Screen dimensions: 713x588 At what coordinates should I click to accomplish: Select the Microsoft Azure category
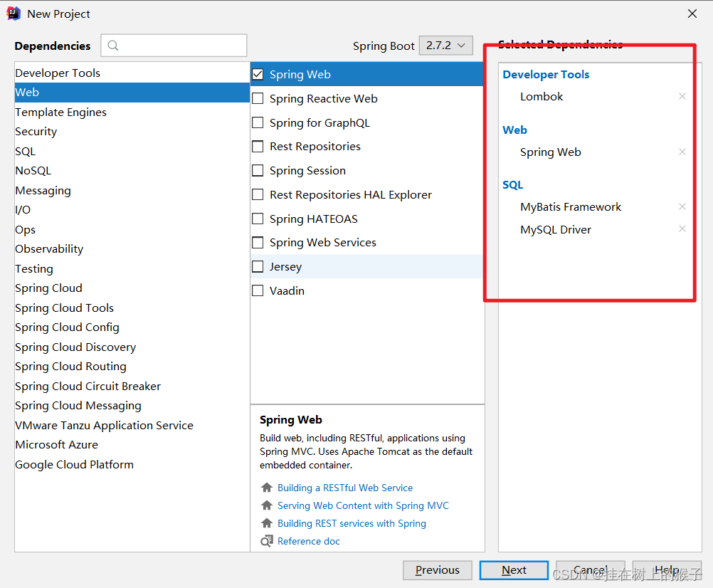click(132, 444)
